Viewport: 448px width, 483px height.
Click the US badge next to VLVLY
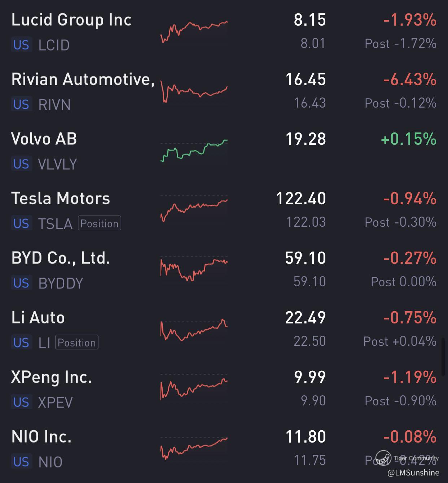coord(21,164)
